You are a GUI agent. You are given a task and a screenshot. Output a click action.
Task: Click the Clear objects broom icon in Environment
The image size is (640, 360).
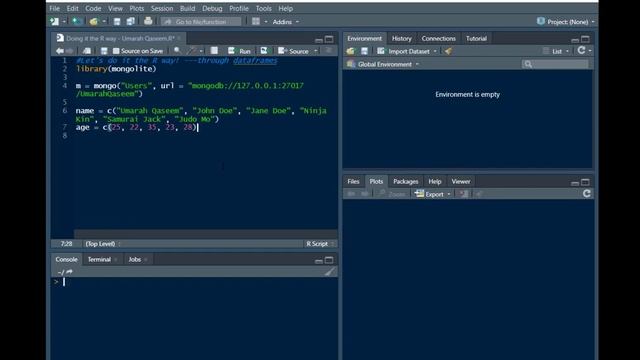[x=449, y=51]
